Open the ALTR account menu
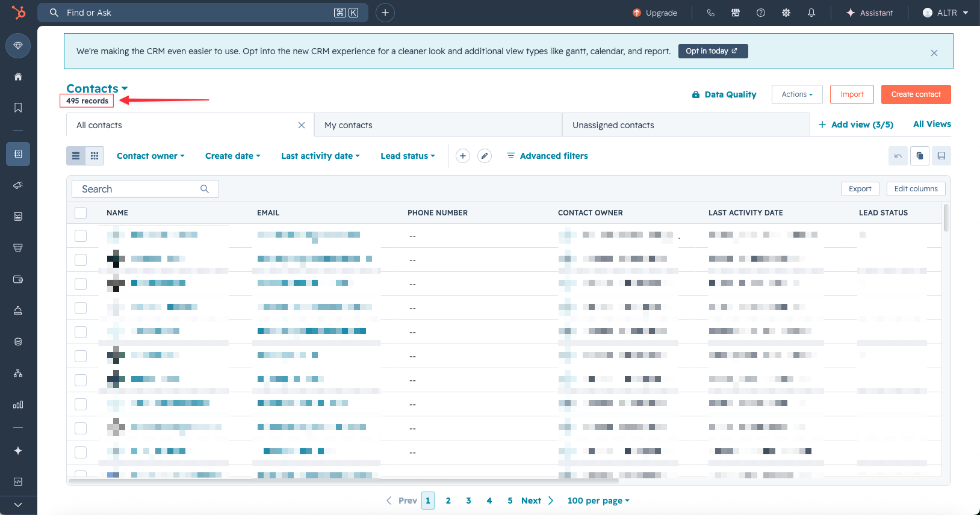 coord(945,13)
